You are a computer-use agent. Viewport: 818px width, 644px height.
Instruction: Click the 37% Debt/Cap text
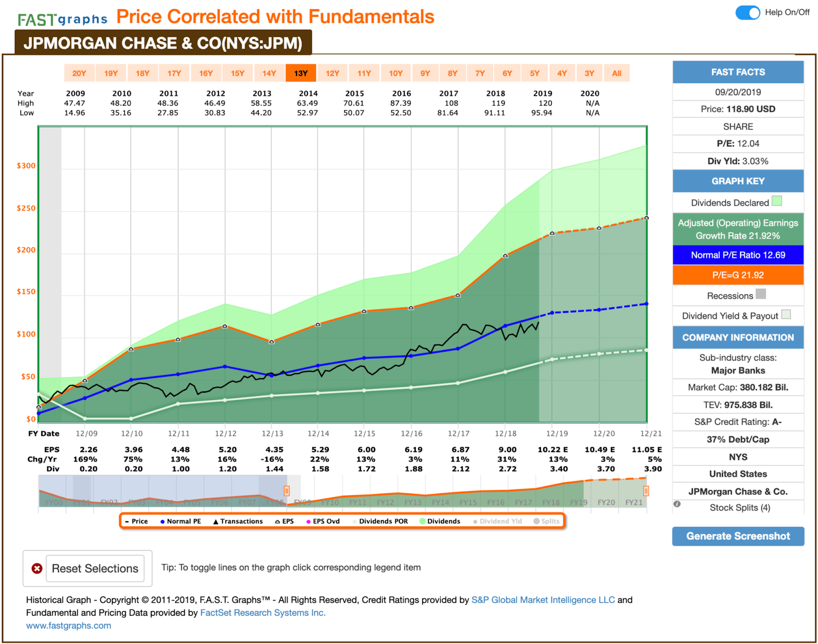coord(738,440)
